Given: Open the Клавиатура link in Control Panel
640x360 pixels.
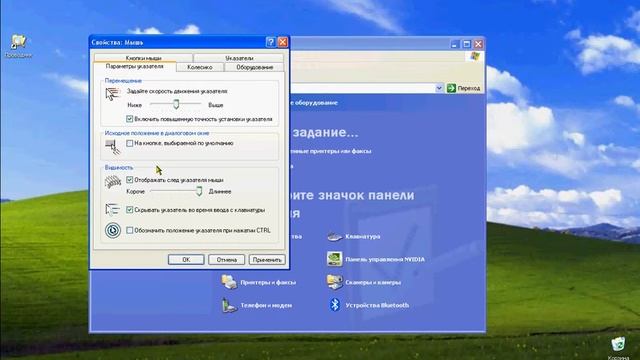Looking at the screenshot, I should coord(362,236).
